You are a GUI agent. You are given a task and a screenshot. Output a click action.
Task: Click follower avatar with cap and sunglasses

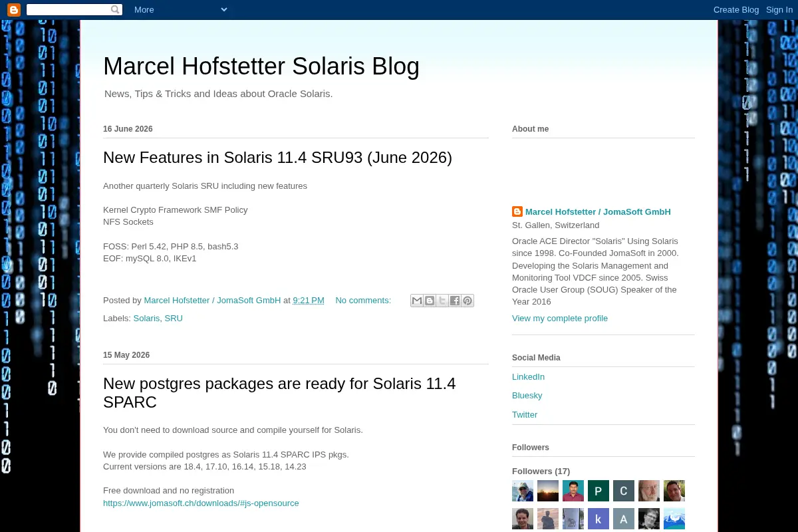pyautogui.click(x=523, y=491)
